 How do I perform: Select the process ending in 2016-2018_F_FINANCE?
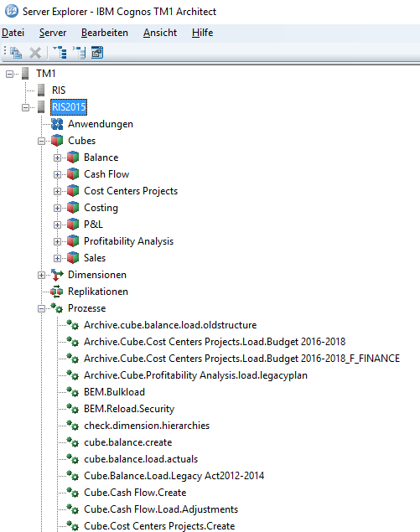[241, 359]
